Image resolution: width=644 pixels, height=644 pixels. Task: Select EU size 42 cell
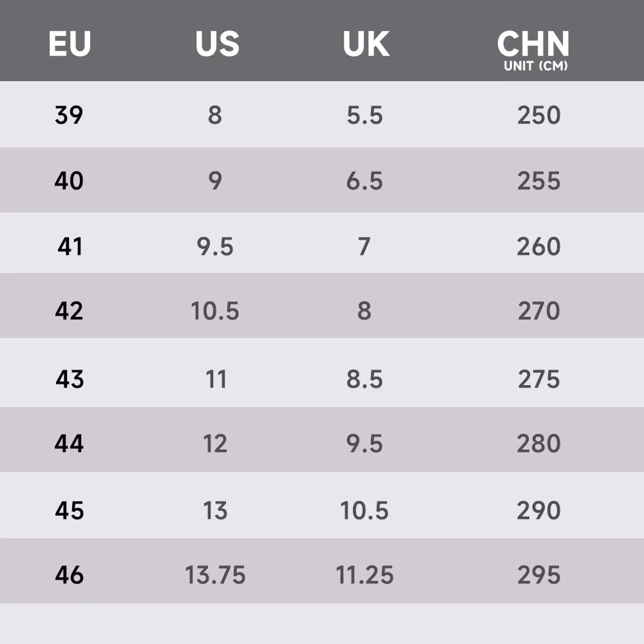(x=69, y=310)
